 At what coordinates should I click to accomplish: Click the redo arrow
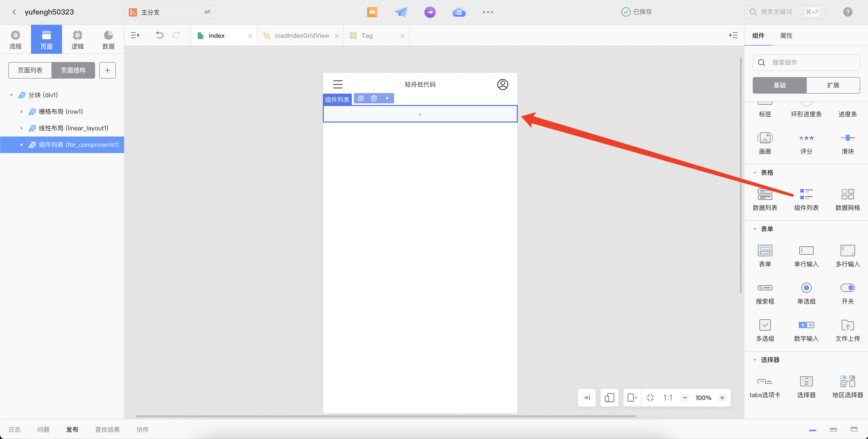point(176,35)
